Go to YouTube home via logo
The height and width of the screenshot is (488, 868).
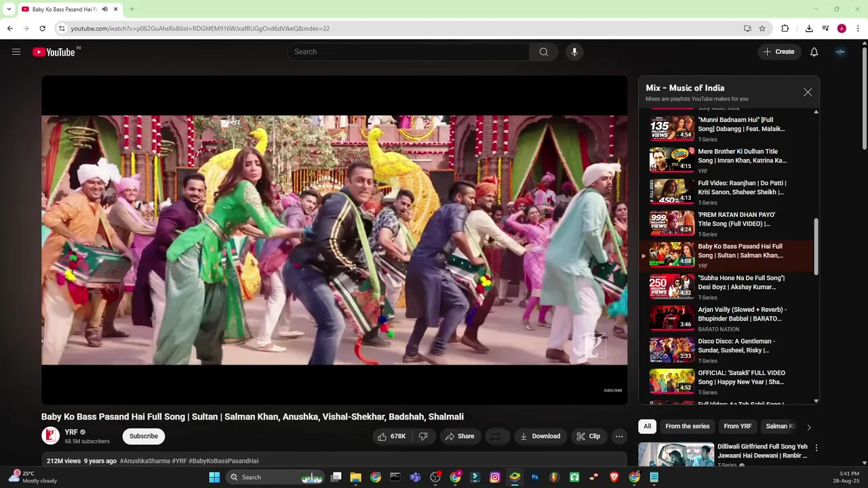click(54, 52)
